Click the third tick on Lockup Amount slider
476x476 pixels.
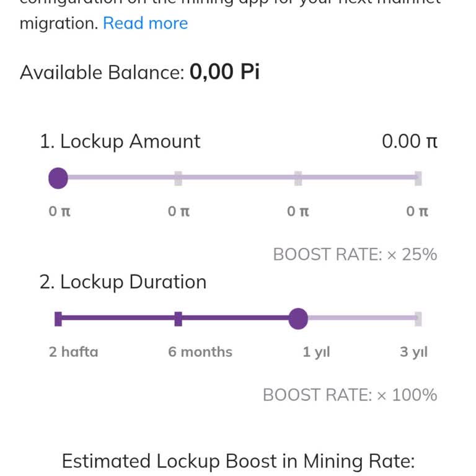[298, 178]
